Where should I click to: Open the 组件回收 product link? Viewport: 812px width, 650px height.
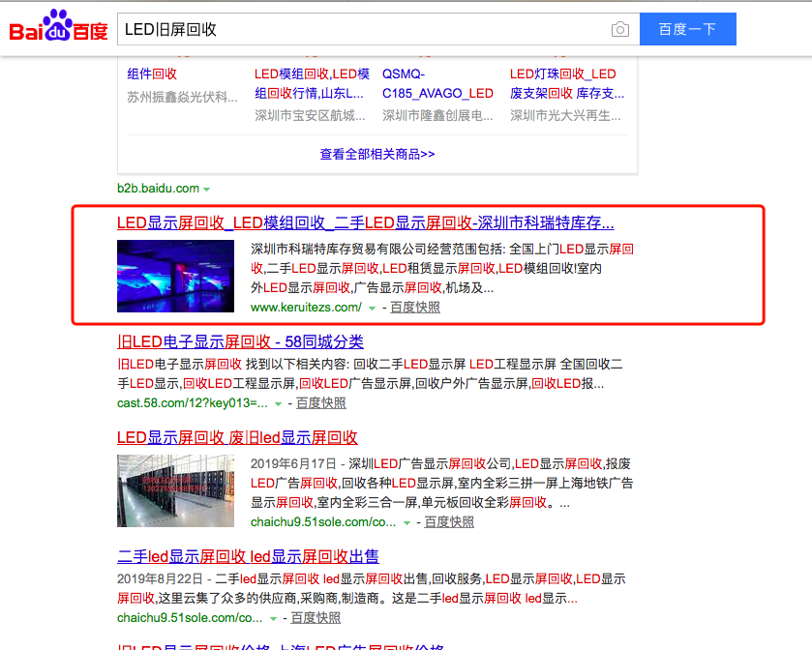click(x=152, y=74)
